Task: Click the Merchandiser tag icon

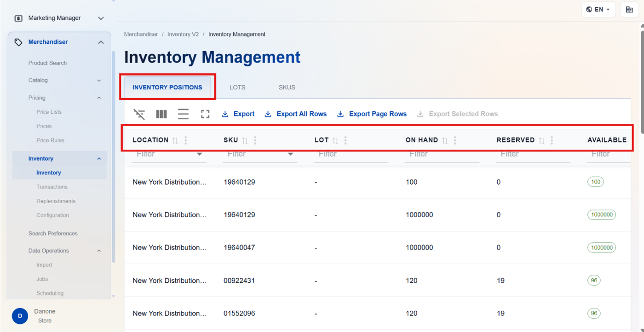Action: coord(18,42)
